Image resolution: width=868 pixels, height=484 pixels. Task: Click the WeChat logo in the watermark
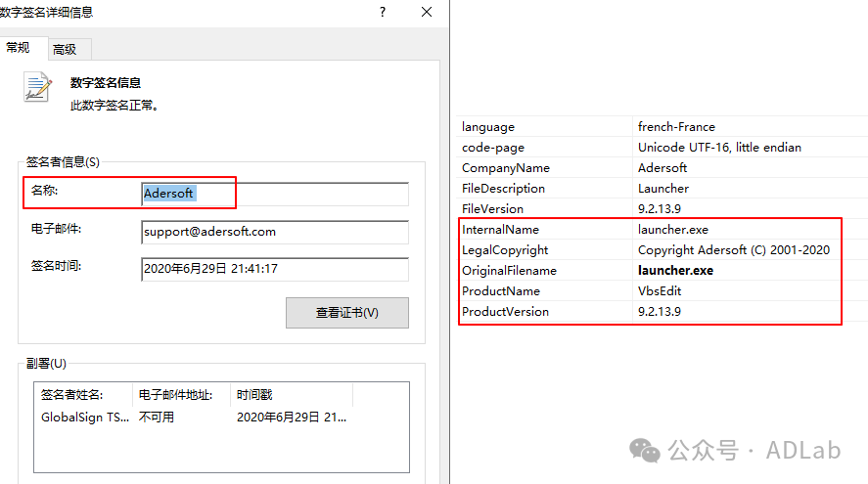pyautogui.click(x=645, y=449)
